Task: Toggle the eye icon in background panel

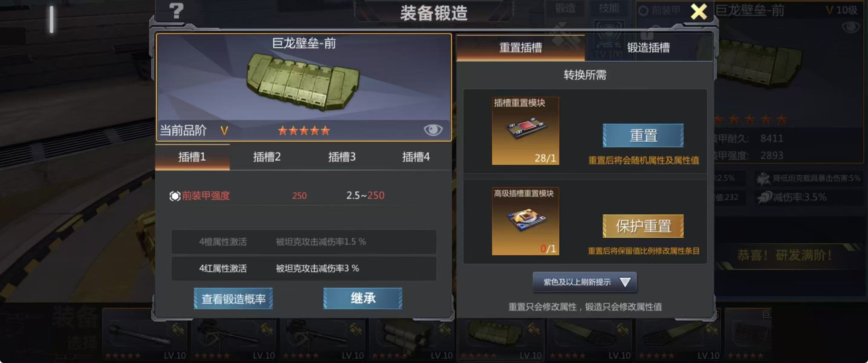Action: click(850, 27)
